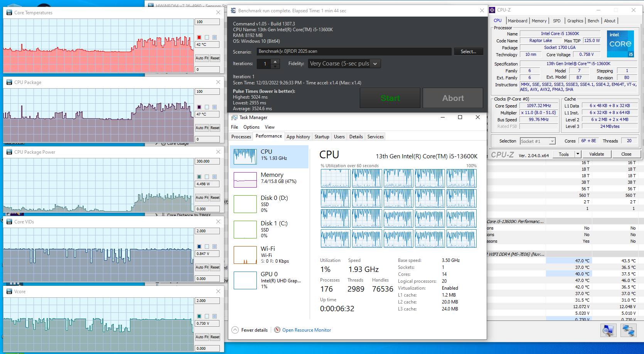
Task: Pick the red color swatch in Core Temperatures
Action: tap(199, 37)
